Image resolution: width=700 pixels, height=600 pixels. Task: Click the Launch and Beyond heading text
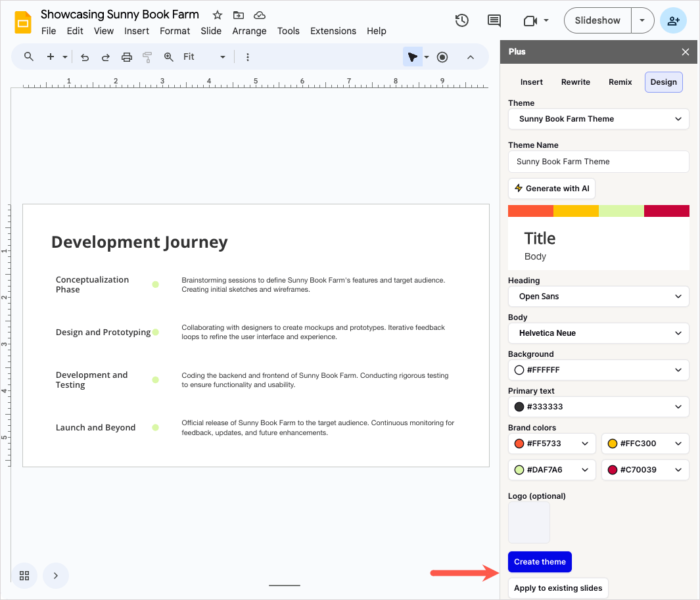(x=95, y=428)
